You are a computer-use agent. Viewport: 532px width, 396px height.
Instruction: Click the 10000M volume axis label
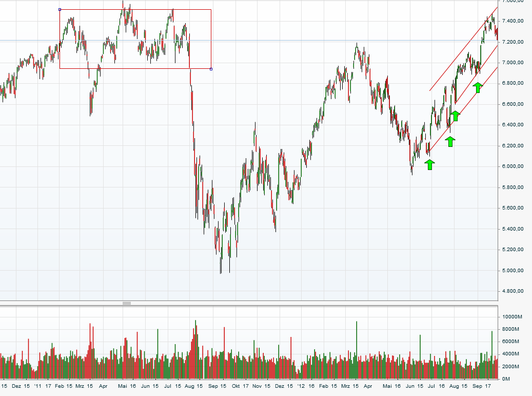512,317
